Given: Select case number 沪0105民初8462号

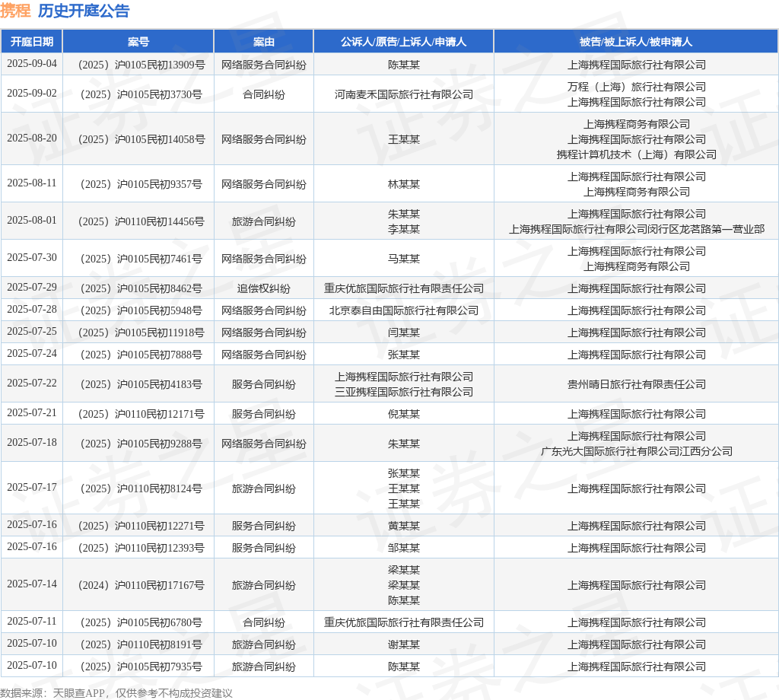Looking at the screenshot, I should tap(141, 288).
